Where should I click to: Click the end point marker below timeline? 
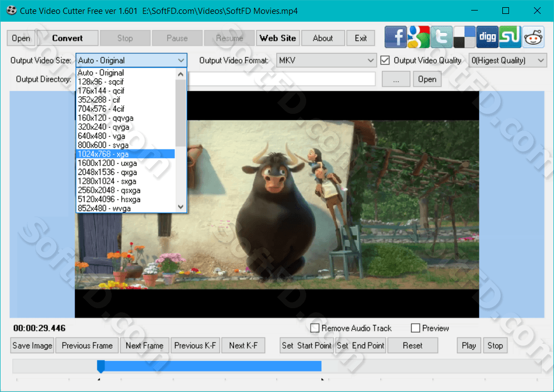click(322, 380)
